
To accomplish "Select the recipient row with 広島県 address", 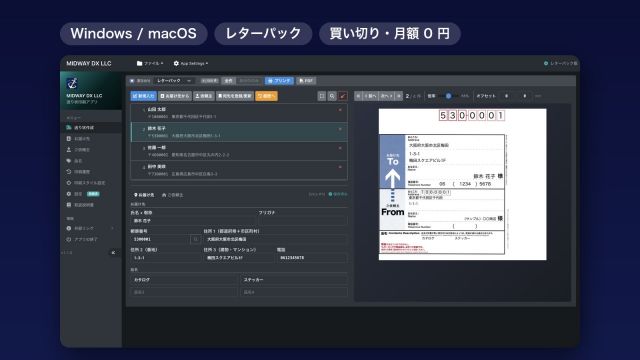I will tap(239, 170).
